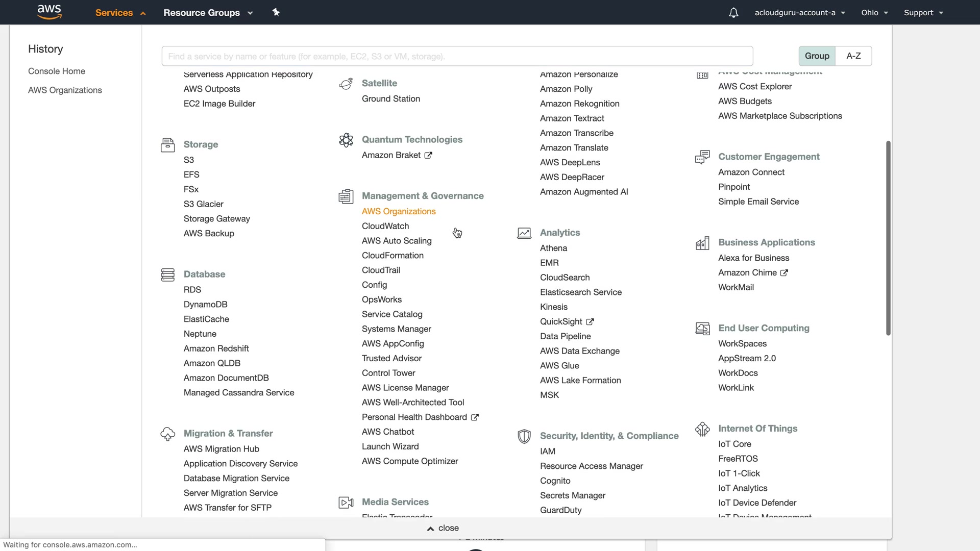The height and width of the screenshot is (551, 980).
Task: Open CloudFormation service link
Action: 393,256
